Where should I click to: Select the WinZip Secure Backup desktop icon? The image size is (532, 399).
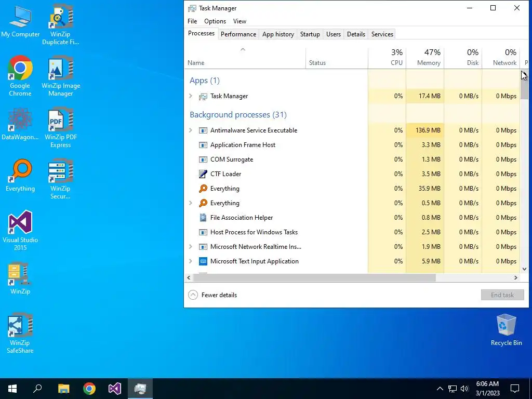[x=60, y=179]
